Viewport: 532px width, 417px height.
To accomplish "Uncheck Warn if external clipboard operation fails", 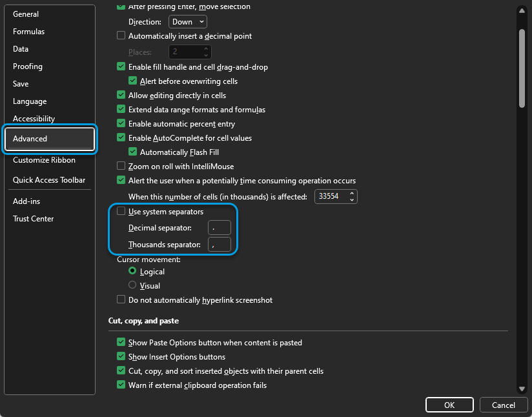I will tap(121, 385).
